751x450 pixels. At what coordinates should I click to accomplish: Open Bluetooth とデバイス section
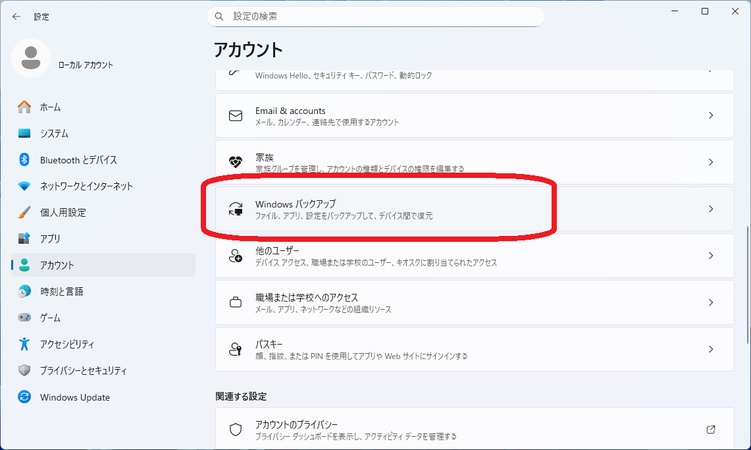[103, 160]
